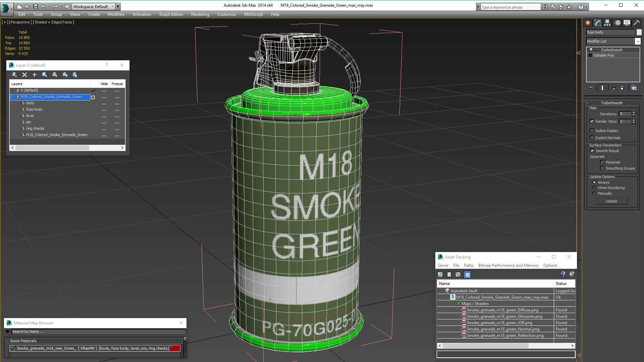Image resolution: width=644 pixels, height=362 pixels.
Task: Collapse the Scene Materials group
Action: pos(8,341)
